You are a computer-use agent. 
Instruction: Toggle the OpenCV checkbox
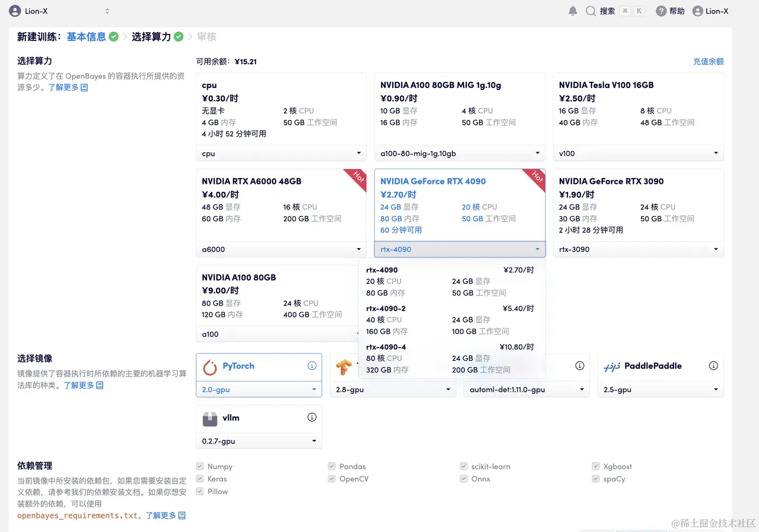point(332,479)
